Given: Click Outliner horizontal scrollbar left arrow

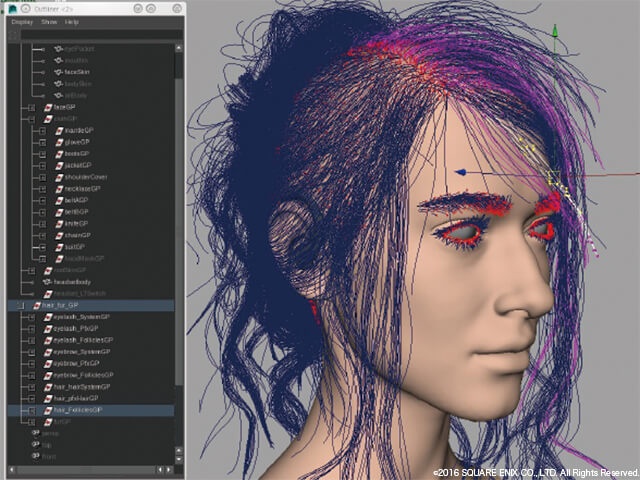Looking at the screenshot, I should 12,470.
